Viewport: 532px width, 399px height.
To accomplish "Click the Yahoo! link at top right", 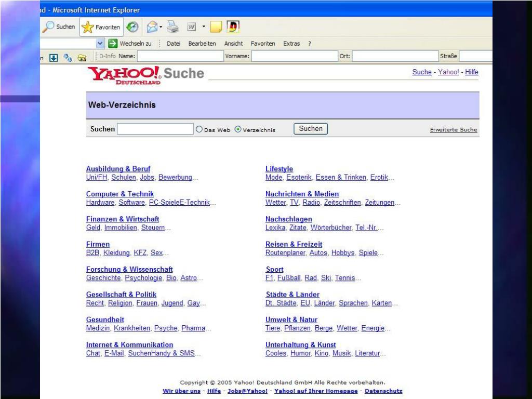I will click(x=448, y=72).
